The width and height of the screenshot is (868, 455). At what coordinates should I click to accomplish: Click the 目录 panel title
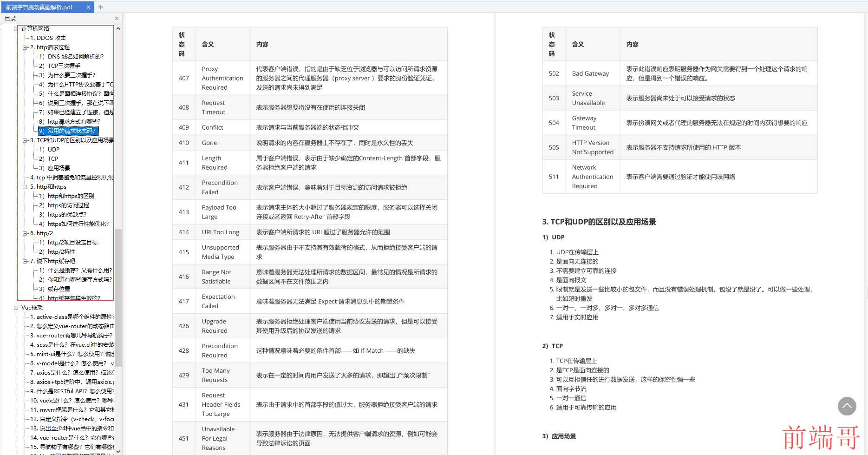[x=10, y=19]
